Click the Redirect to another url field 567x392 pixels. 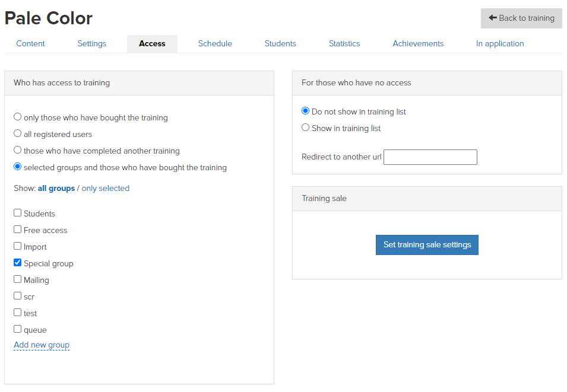coord(430,157)
